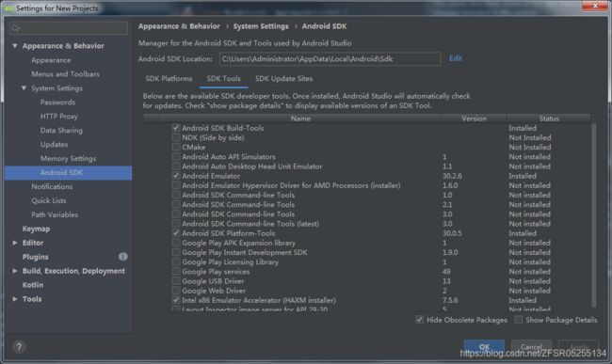Open Path Variables settings
Screen dimensions: 612x364
coord(55,214)
